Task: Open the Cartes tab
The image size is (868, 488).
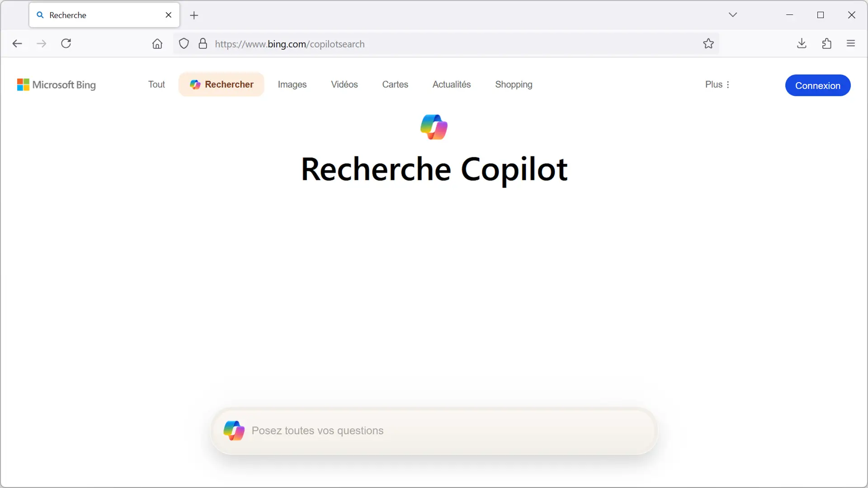Action: coord(395,84)
